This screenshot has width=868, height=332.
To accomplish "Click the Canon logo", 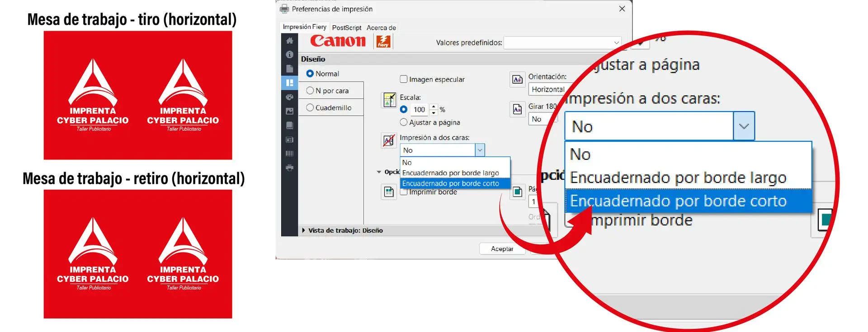I will point(338,41).
